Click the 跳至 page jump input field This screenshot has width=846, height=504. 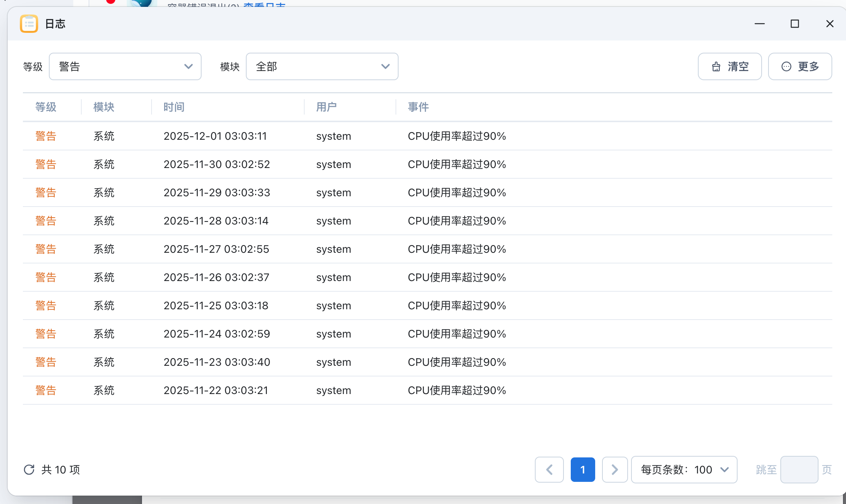click(799, 470)
